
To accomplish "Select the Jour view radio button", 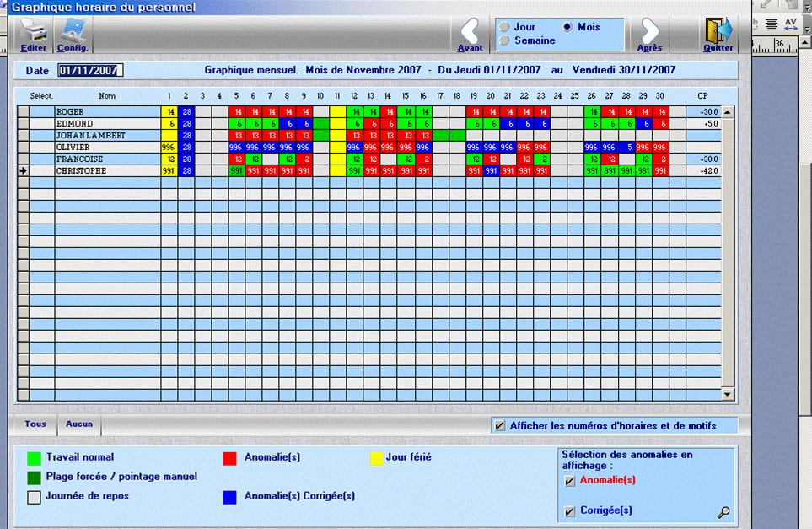I will pyautogui.click(x=504, y=27).
